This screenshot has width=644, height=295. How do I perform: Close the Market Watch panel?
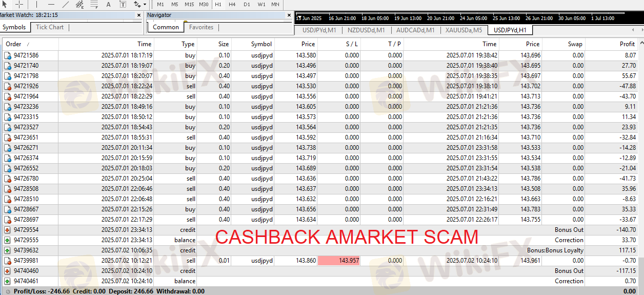point(139,15)
